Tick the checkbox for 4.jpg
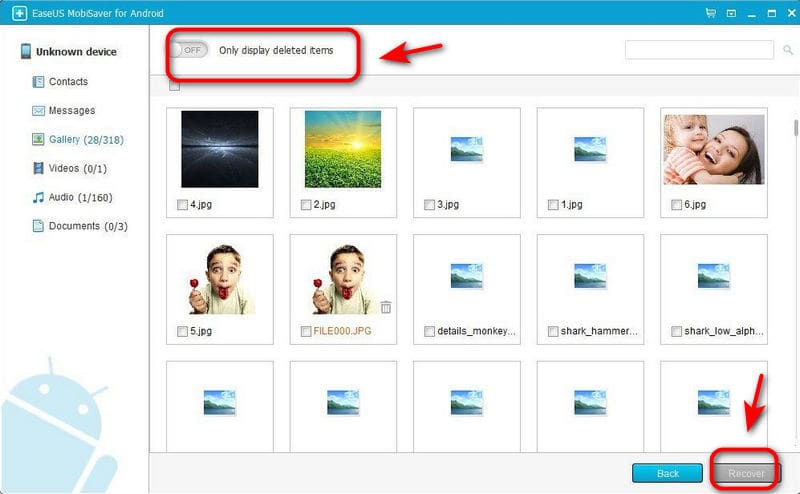Viewport: 800px width, 494px height. tap(181, 205)
